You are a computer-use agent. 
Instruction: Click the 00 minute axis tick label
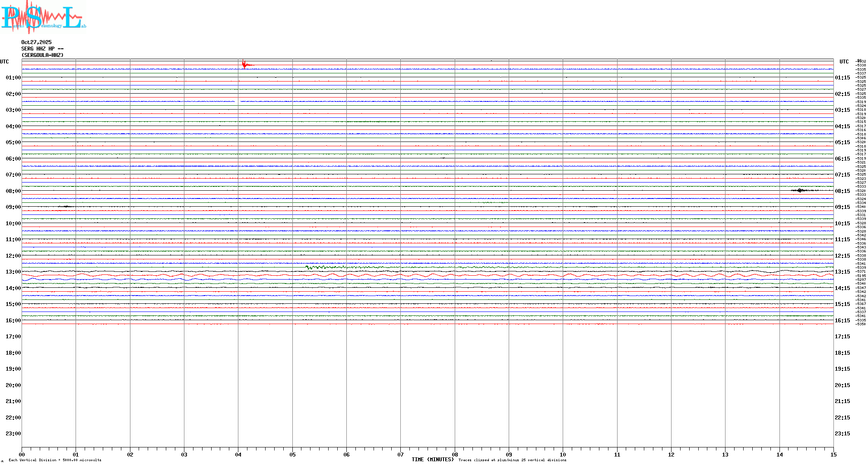point(22,454)
